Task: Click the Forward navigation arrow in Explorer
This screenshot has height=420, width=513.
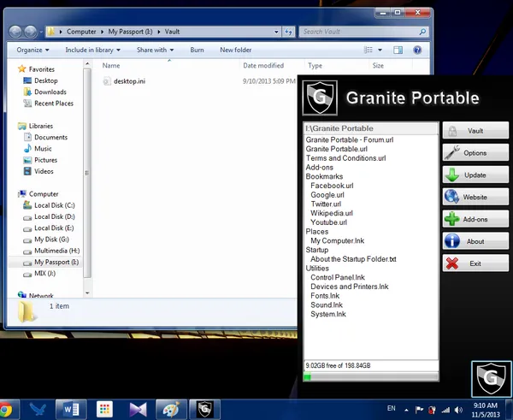Action: point(31,32)
